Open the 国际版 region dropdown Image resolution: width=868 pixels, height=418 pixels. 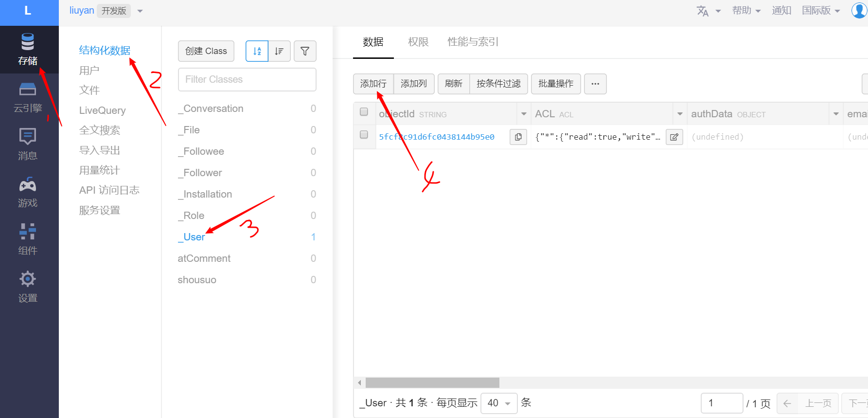(x=821, y=11)
